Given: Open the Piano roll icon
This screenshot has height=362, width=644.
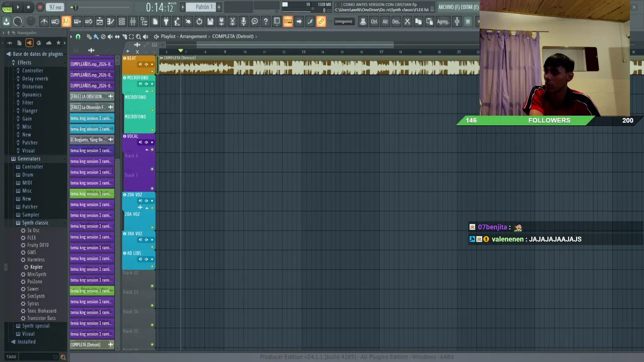Looking at the screenshot, I should pos(111,22).
